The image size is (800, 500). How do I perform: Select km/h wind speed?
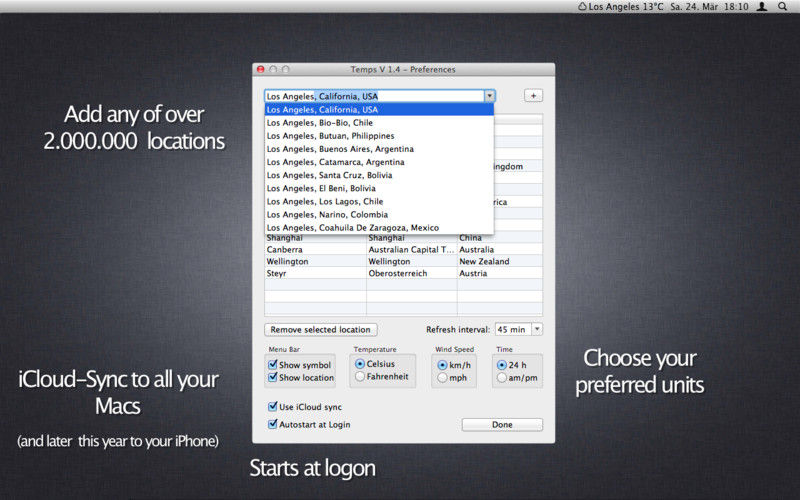(x=442, y=365)
